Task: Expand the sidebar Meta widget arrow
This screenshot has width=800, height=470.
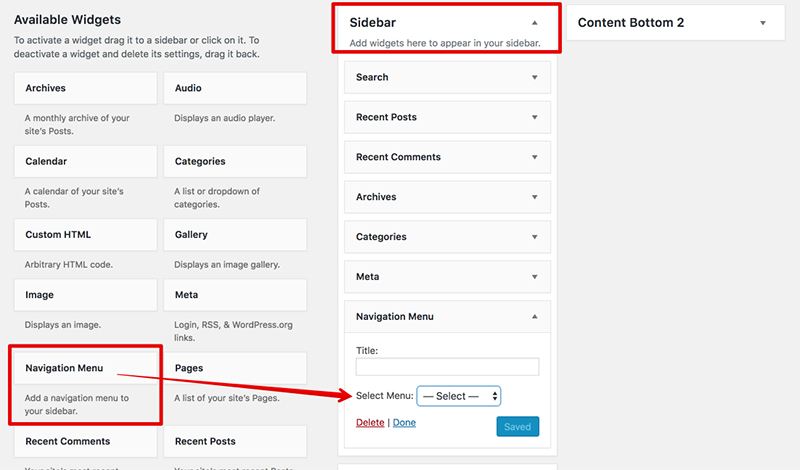Action: tap(534, 277)
